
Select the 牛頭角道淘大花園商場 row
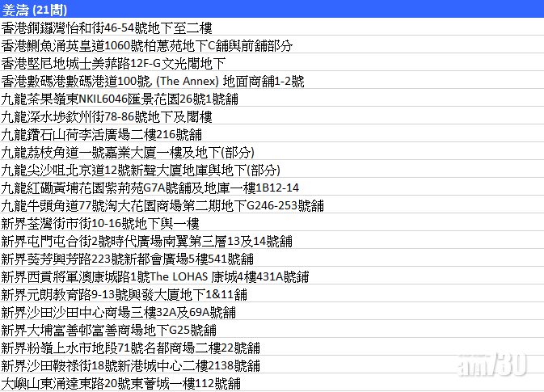point(162,205)
